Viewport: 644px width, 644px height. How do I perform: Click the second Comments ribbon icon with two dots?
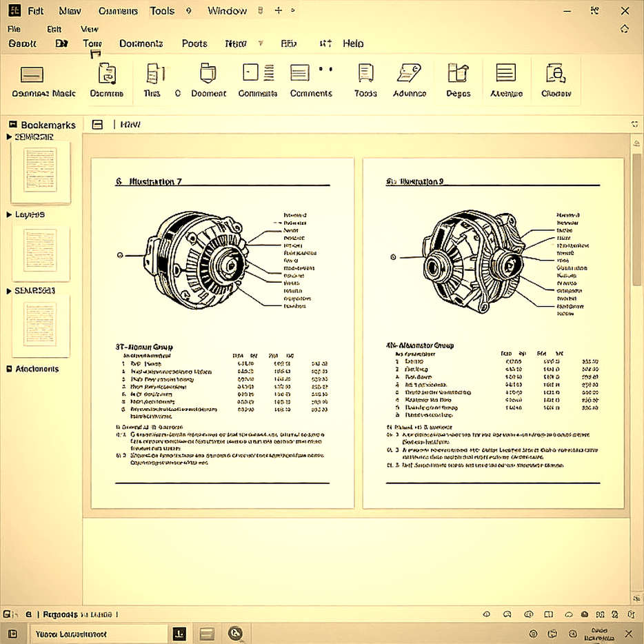[x=311, y=72]
